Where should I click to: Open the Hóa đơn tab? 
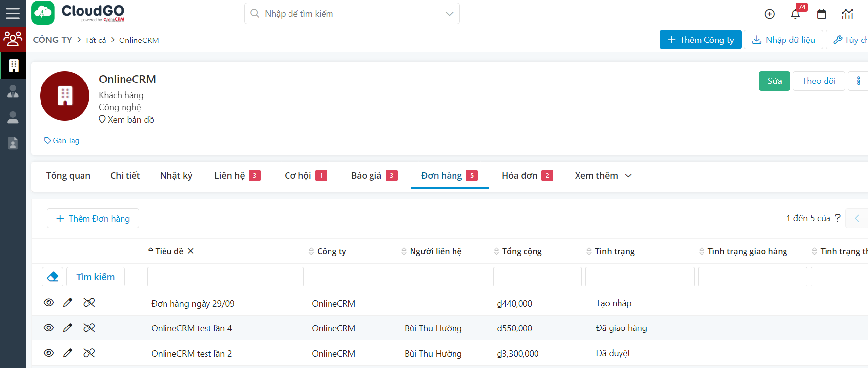[527, 176]
